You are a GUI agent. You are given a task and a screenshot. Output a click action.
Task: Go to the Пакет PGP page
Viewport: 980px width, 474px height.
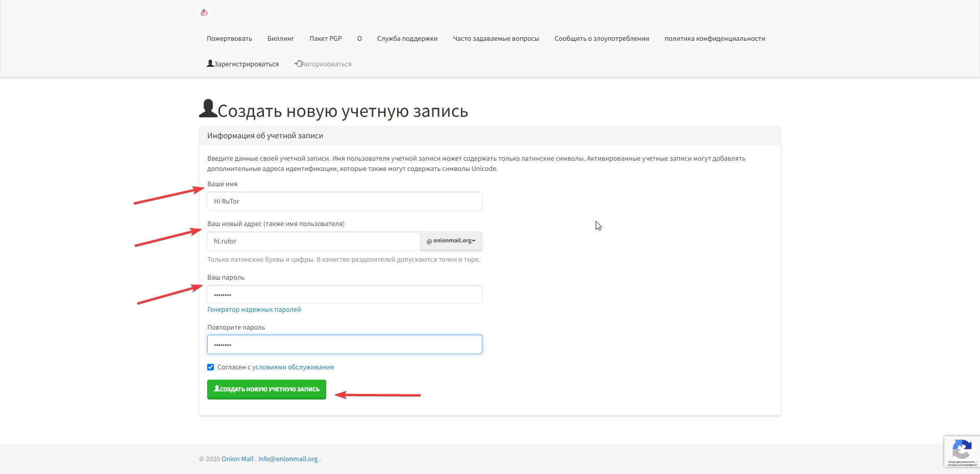(325, 39)
